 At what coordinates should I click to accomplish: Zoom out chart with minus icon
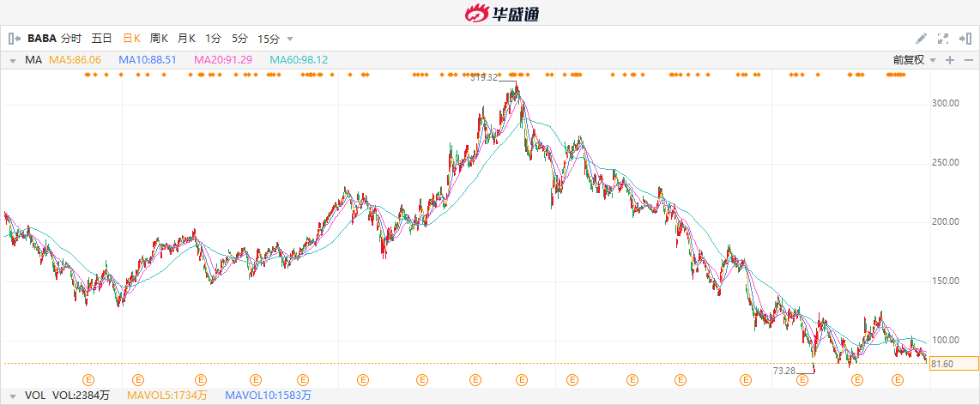(969, 60)
